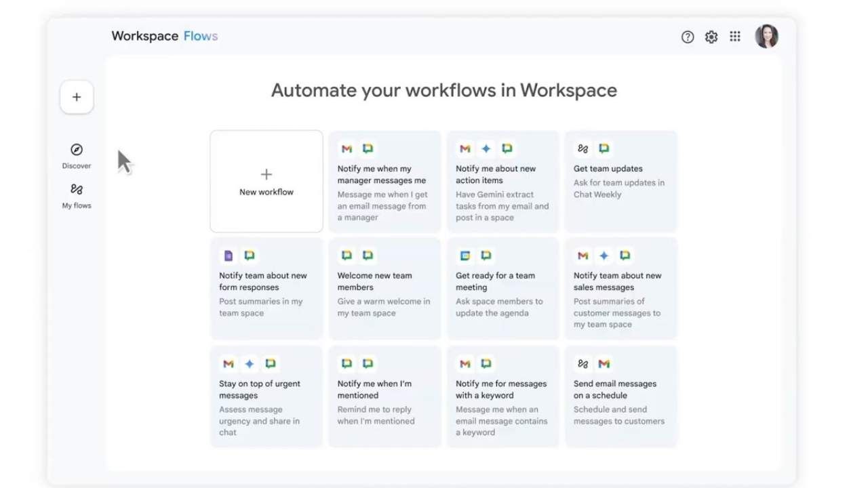Open the Welcome new team members template

[384, 288]
